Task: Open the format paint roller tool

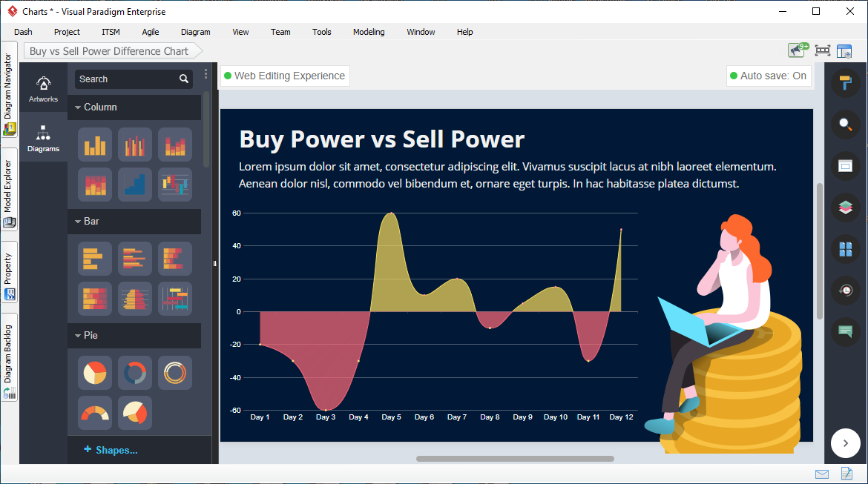Action: click(845, 82)
